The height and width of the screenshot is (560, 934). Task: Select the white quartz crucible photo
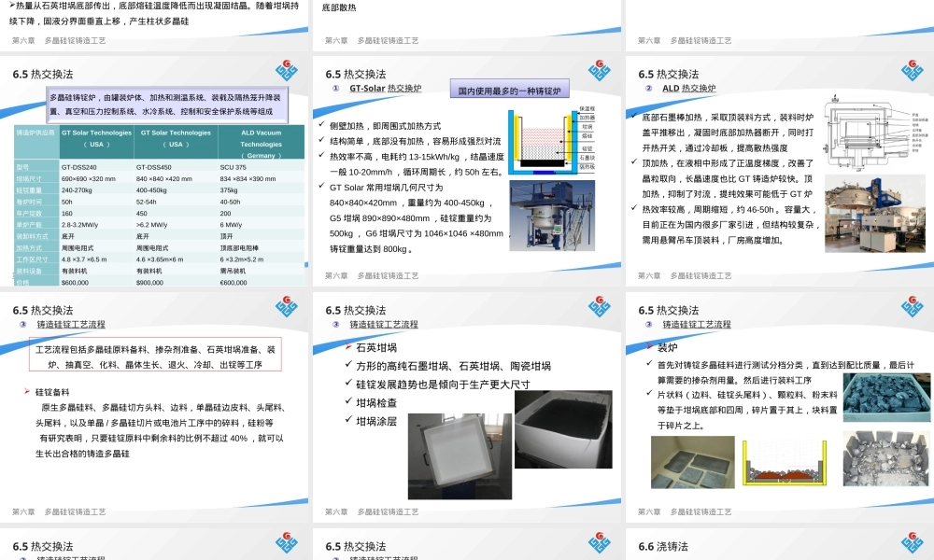(460, 455)
